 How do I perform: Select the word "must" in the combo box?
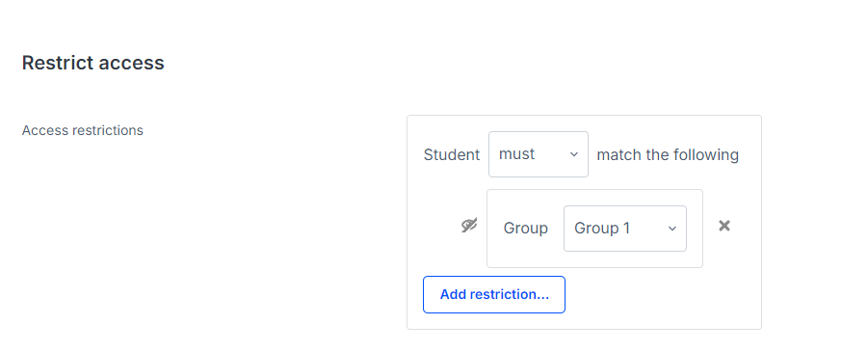516,154
